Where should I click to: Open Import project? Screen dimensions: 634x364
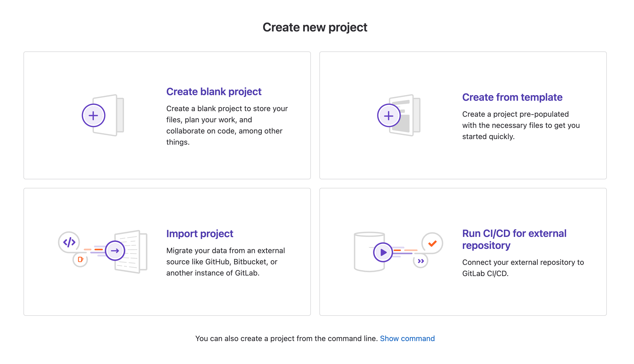(199, 233)
